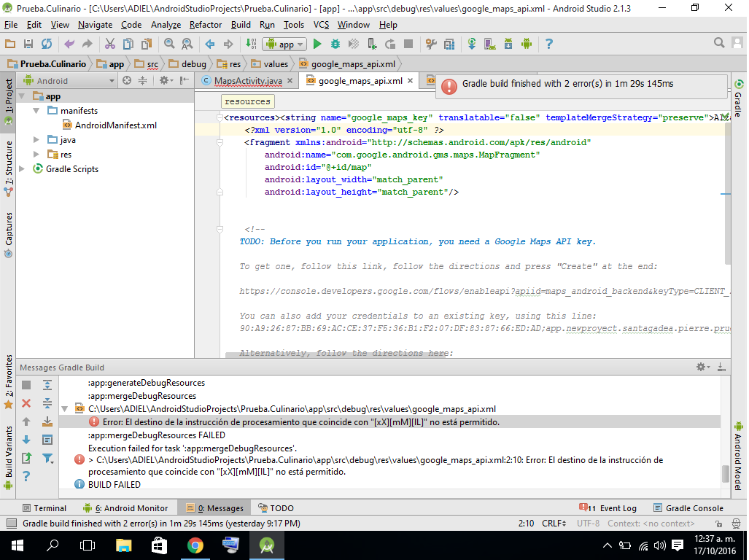Open the Build Variants side panel

point(9,456)
